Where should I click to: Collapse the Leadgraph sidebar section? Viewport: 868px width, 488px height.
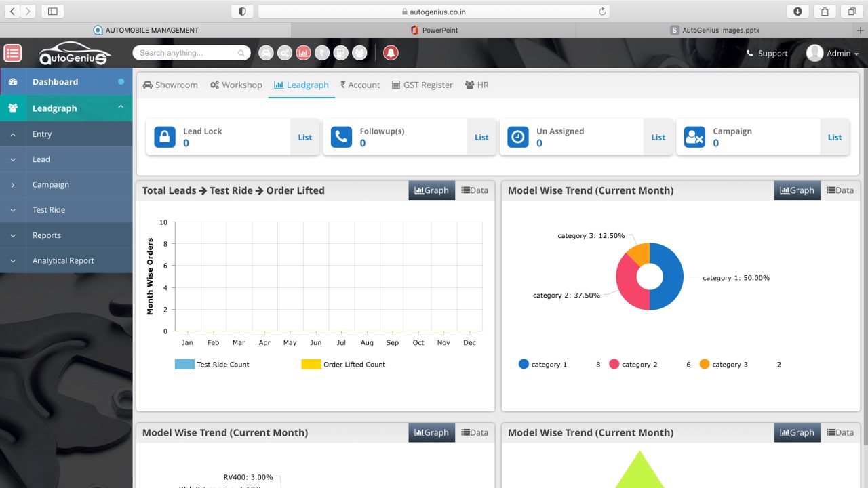(121, 107)
